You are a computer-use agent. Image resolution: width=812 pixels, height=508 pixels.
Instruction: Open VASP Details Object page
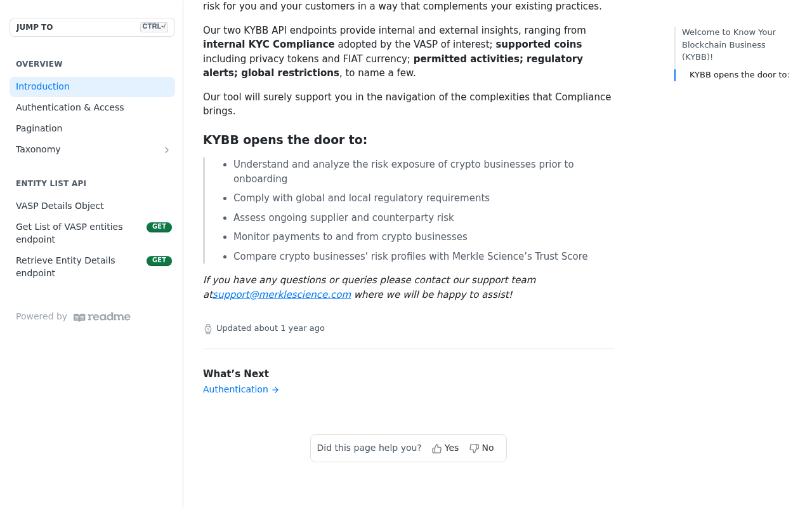92,206
